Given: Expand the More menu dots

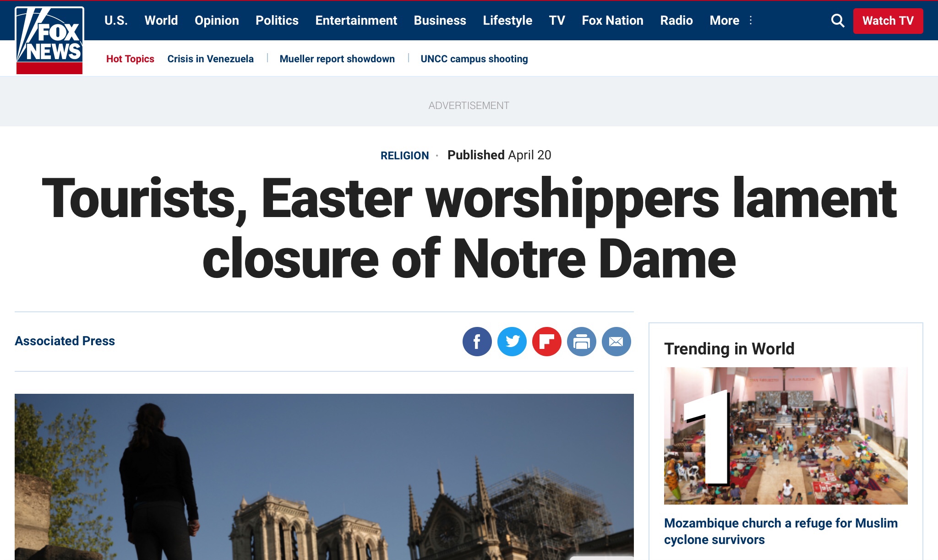Looking at the screenshot, I should coord(751,21).
